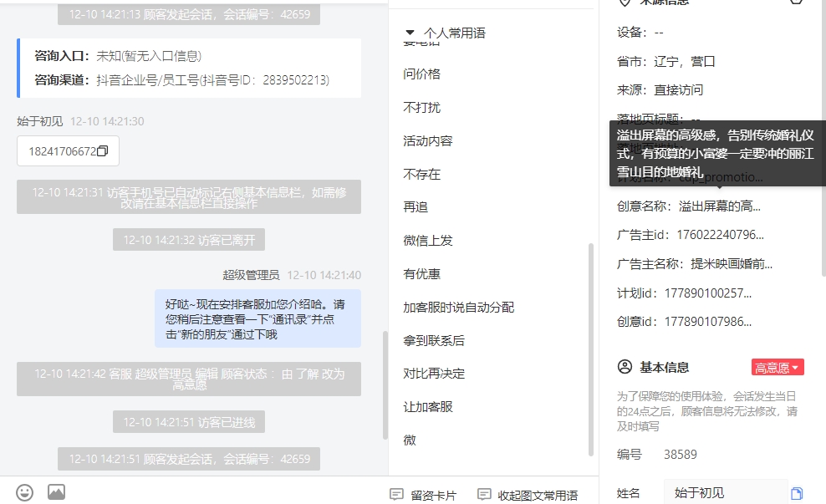Select the 不存在 quick phrase
Viewport: 826px width, 504px height.
coord(422,175)
